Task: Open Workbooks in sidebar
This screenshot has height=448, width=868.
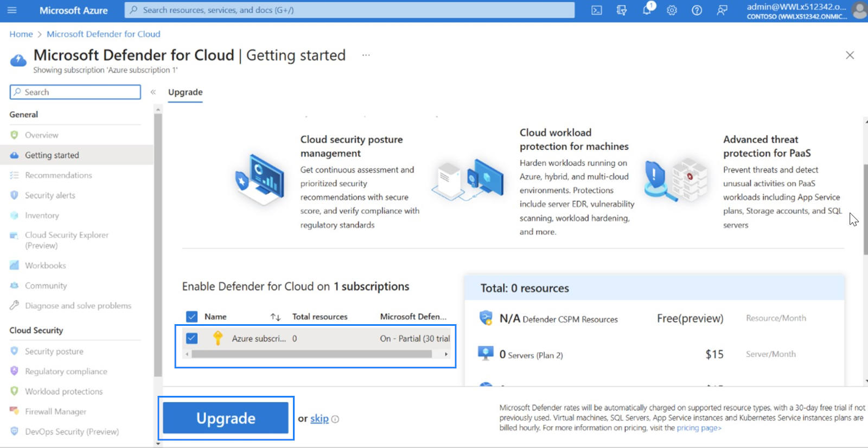Action: tap(46, 265)
